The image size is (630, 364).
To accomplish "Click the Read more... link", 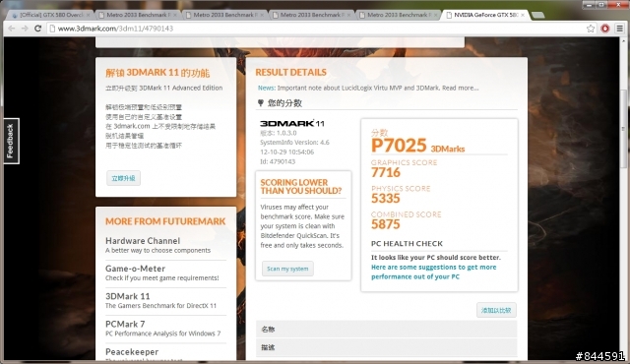I will click(x=461, y=88).
